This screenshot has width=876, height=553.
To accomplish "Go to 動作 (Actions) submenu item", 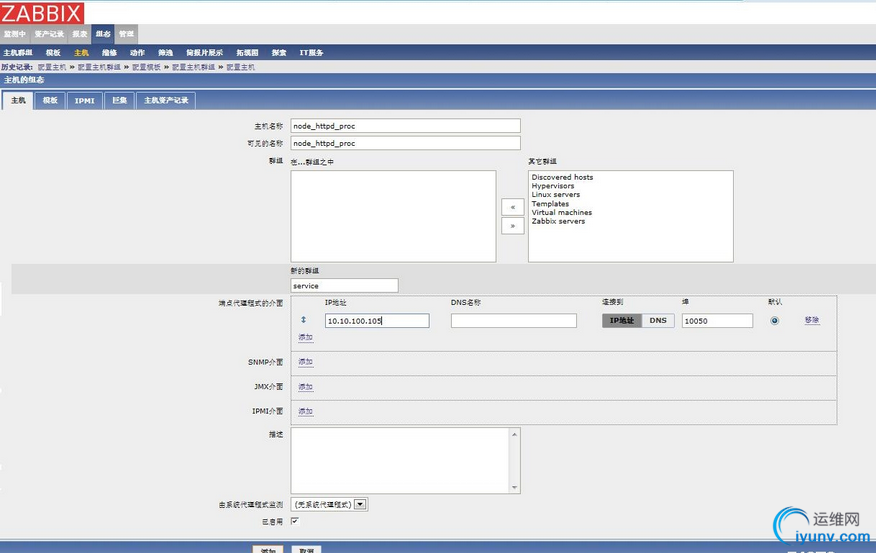I will pyautogui.click(x=137, y=53).
